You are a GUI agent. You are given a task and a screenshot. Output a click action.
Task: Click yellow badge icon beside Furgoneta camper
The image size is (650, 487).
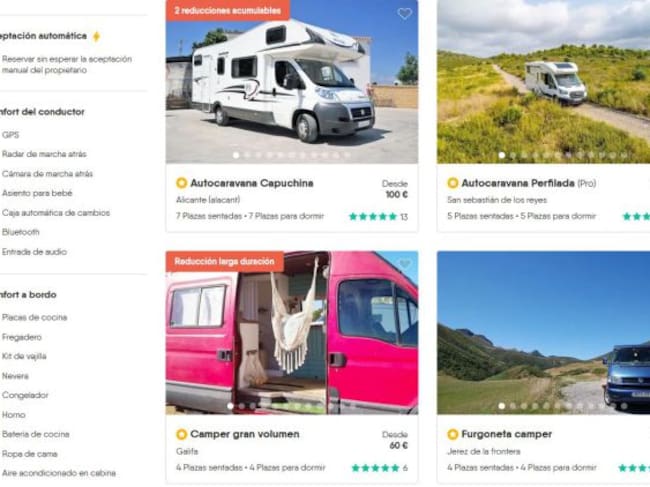coord(453,434)
